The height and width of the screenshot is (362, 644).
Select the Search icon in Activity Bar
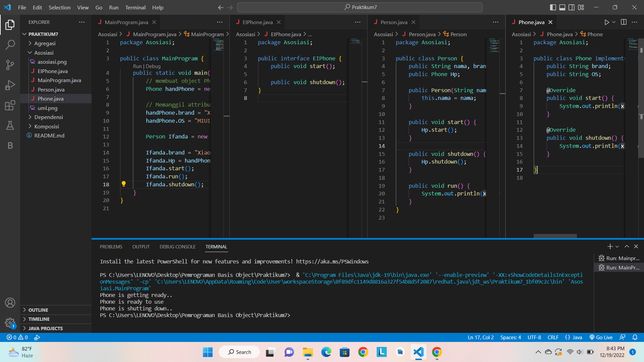(10, 45)
